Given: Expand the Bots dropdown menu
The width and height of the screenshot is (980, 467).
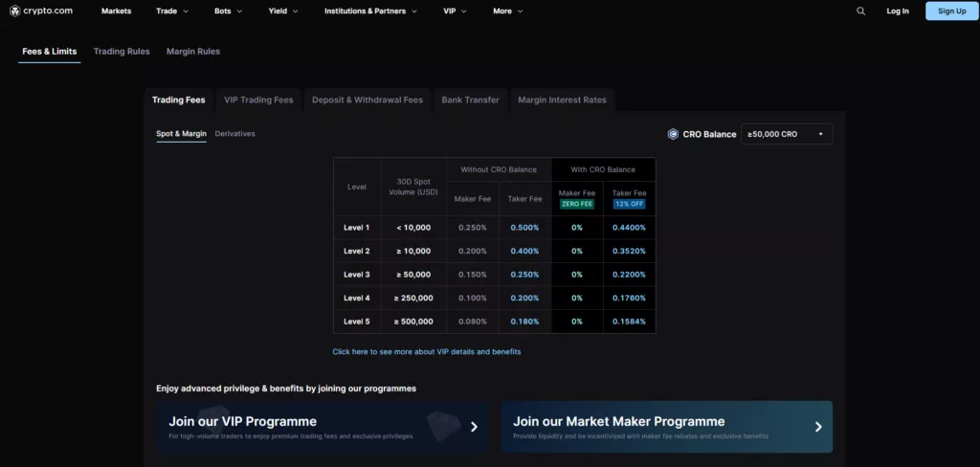Looking at the screenshot, I should click(228, 11).
